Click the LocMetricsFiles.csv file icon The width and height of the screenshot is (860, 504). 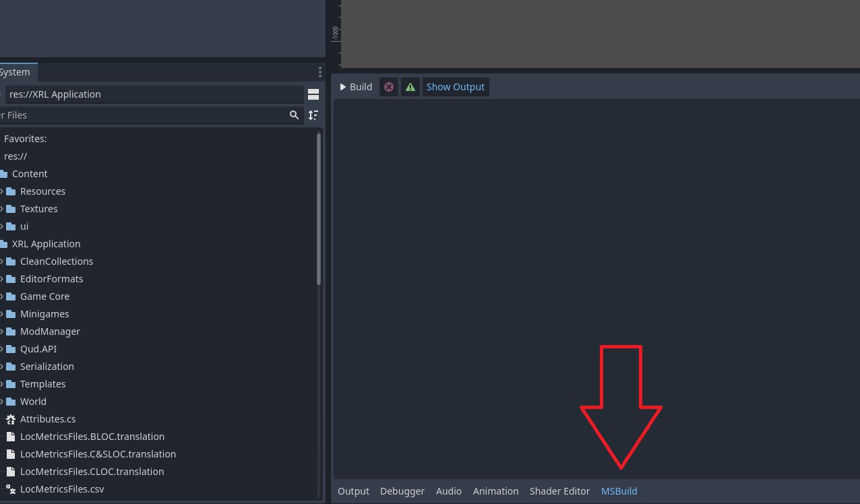10,489
